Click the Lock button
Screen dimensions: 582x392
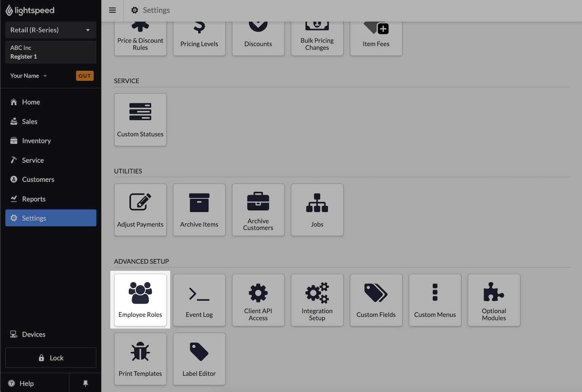click(51, 358)
